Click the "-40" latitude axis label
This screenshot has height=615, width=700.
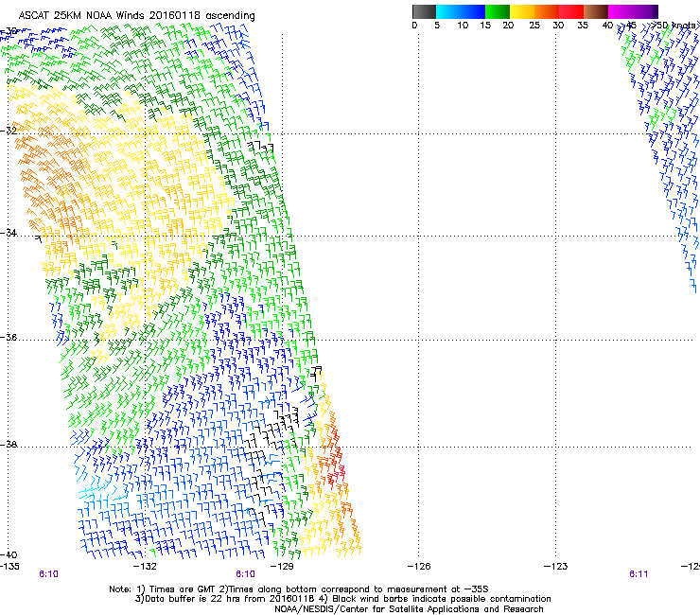[x=9, y=555]
